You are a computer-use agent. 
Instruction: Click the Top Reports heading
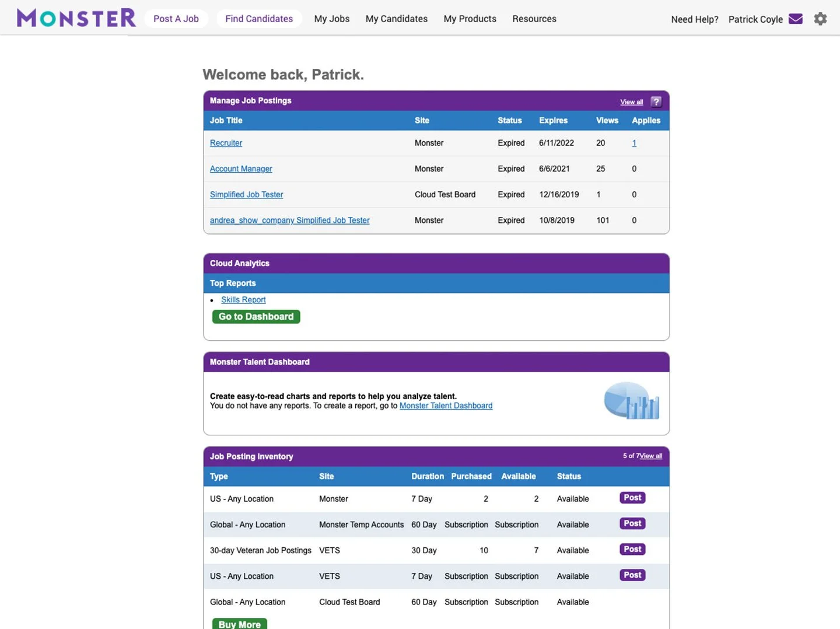tap(233, 283)
